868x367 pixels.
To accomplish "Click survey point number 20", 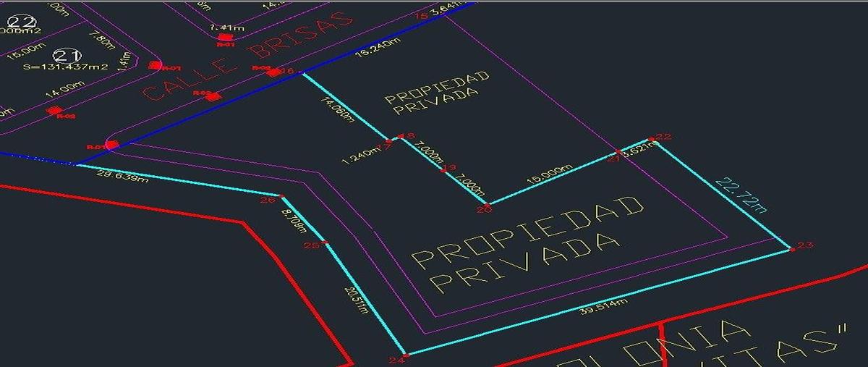I will click(484, 209).
